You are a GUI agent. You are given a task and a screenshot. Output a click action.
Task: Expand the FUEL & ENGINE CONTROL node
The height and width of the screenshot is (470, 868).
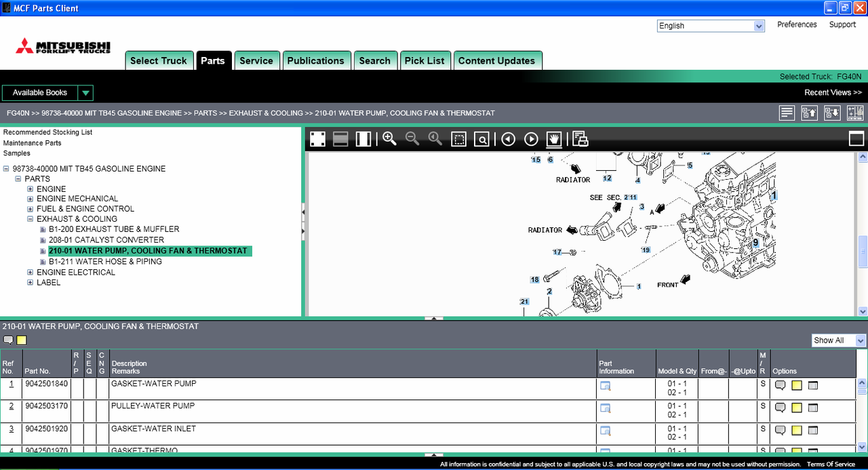pos(31,209)
